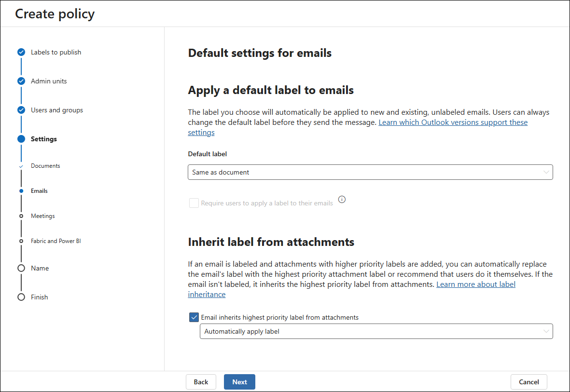
Task: Click the Settings current step circle
Action: point(21,139)
